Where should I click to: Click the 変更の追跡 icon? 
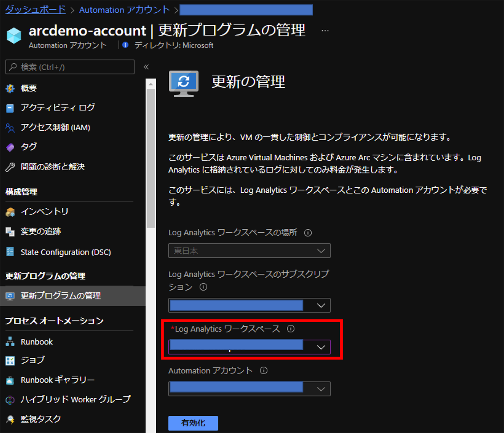[10, 231]
